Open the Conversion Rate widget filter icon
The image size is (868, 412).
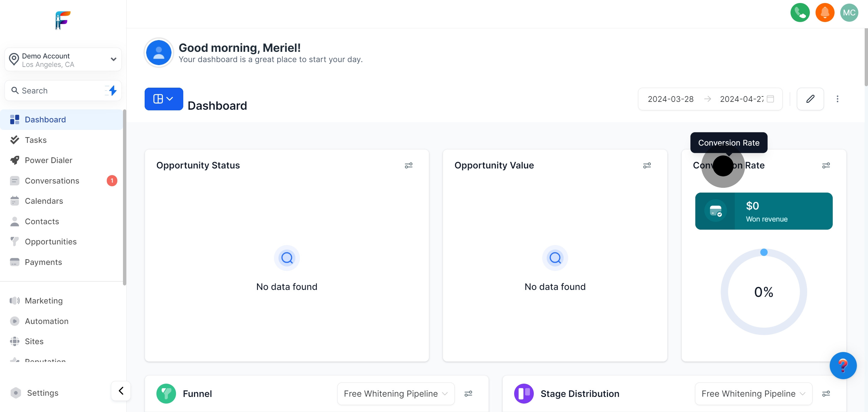tap(826, 165)
